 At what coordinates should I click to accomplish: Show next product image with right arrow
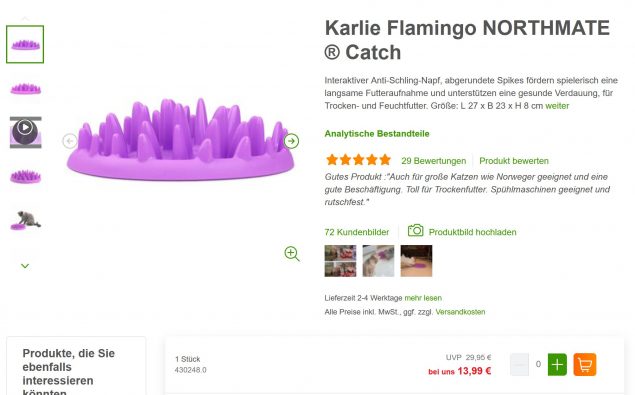coord(291,141)
